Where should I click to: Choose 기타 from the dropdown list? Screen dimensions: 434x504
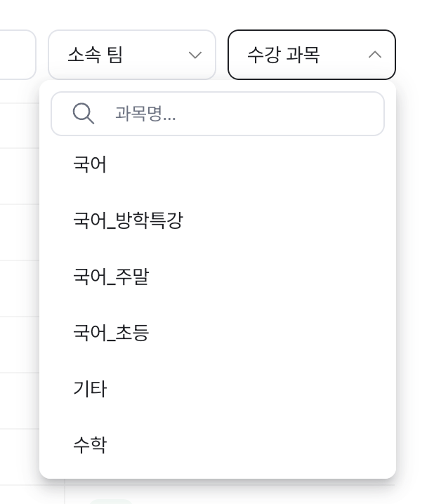218,389
